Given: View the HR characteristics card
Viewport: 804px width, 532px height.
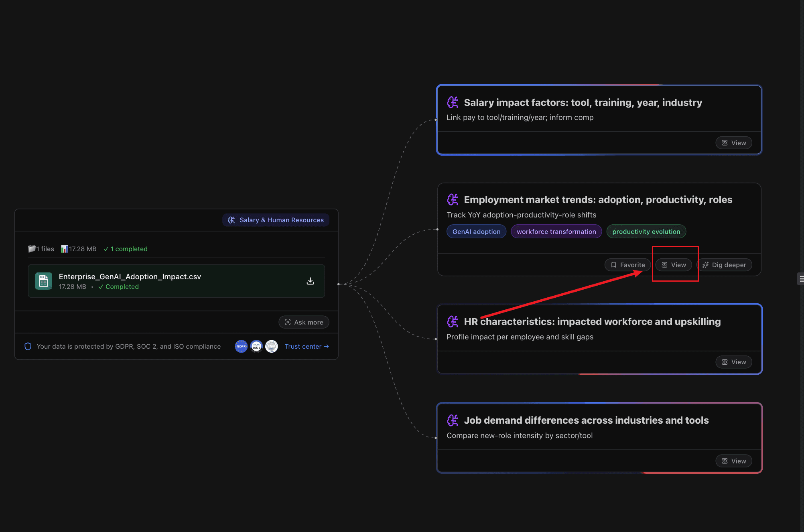Looking at the screenshot, I should (733, 362).
